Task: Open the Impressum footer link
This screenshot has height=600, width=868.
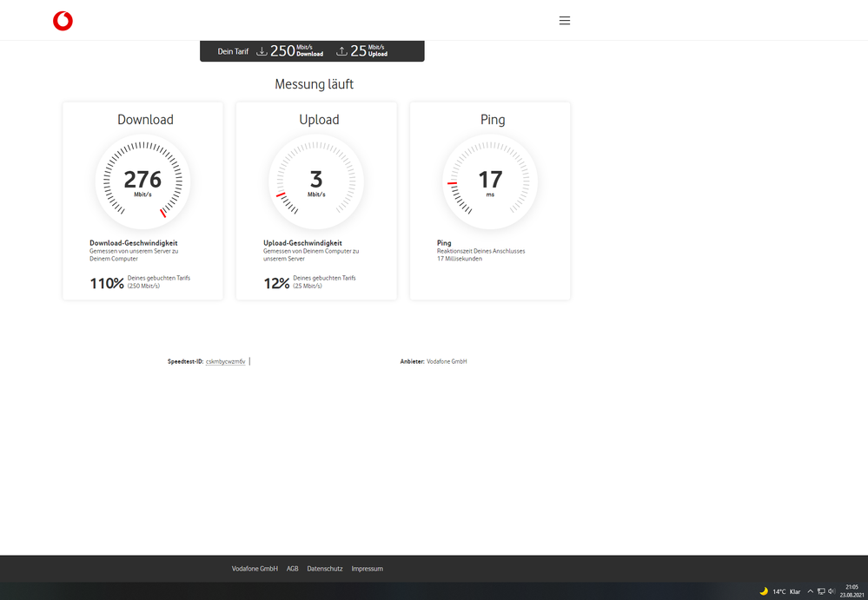Action: 367,569
